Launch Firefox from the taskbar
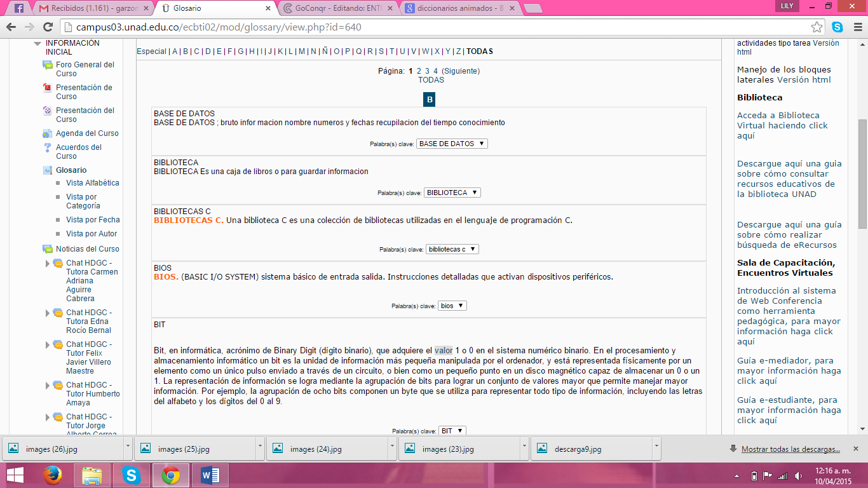Viewport: 868px width, 488px height. coord(53,475)
